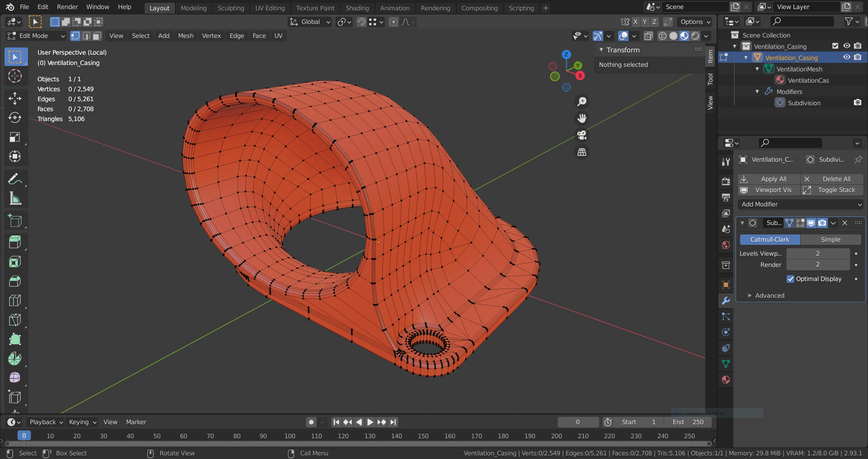This screenshot has width=868, height=459.
Task: Toggle the Ventilation_Casing collection exclude checkbox
Action: [x=835, y=46]
